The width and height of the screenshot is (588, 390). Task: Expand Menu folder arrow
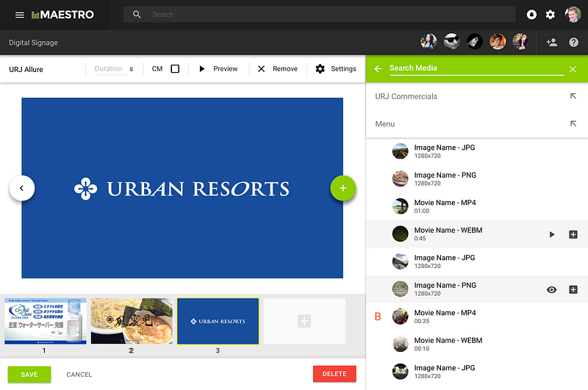click(x=573, y=123)
